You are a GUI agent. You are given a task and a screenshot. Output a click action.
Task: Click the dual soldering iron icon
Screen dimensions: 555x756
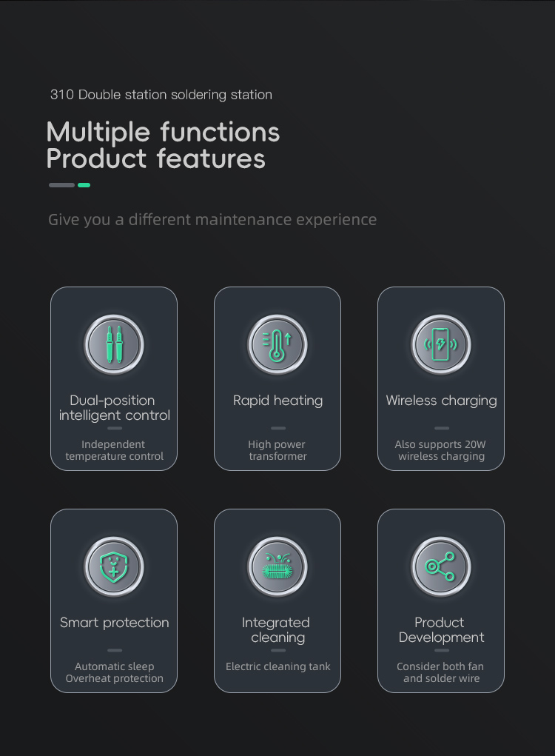tap(114, 344)
